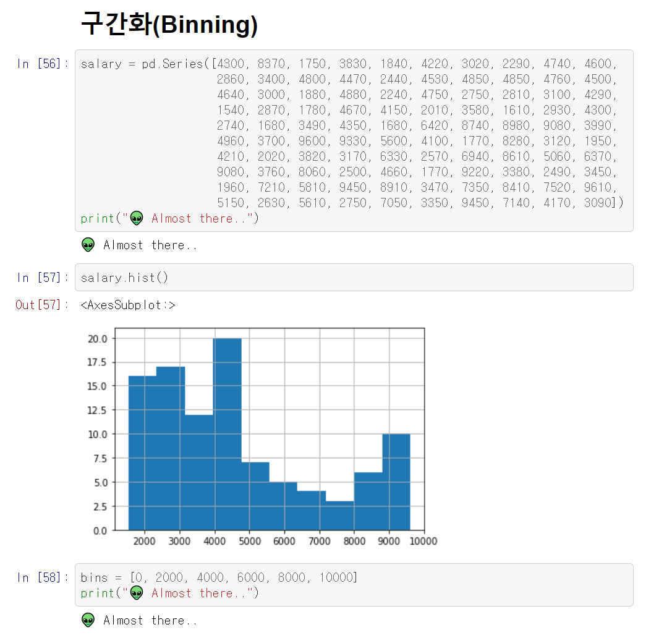
Task: Click the 12.5 y-axis tick label
Action: (x=97, y=411)
